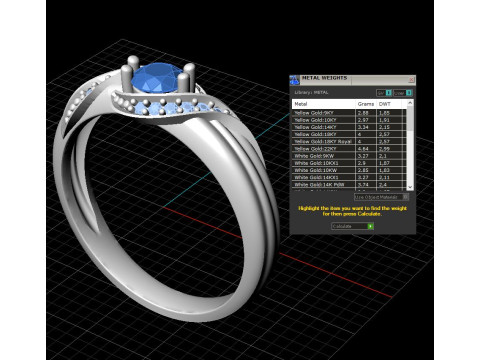Select the White Gold:14KX1 row
Image resolution: width=480 pixels, height=360 pixels.
point(349,177)
